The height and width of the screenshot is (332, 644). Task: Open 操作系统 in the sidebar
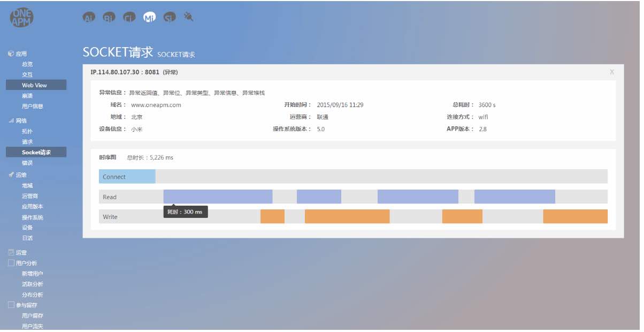33,217
